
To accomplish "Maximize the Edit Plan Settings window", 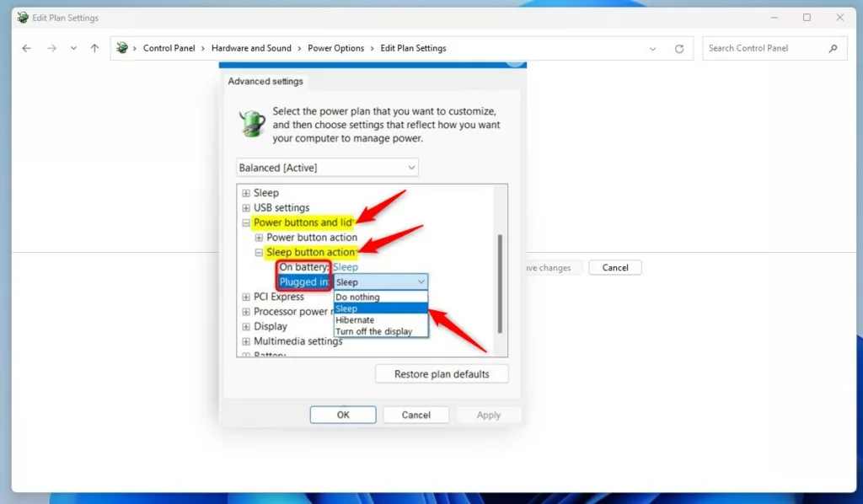I will (x=807, y=18).
